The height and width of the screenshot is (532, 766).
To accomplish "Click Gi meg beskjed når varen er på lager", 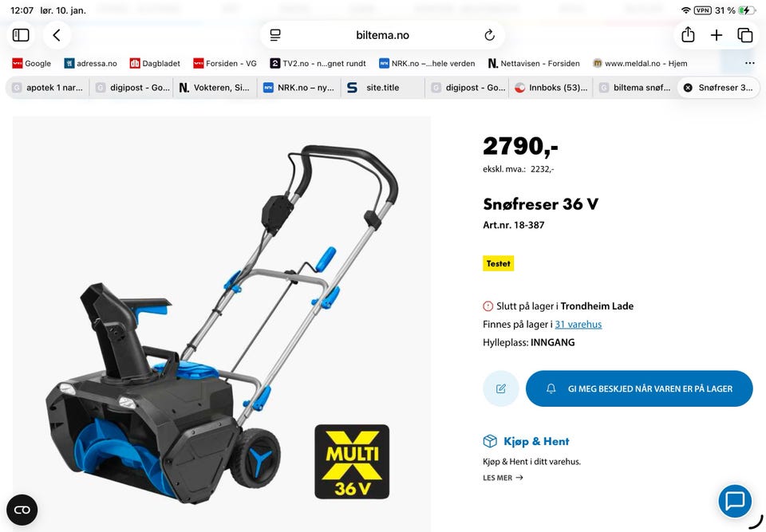I will (639, 389).
